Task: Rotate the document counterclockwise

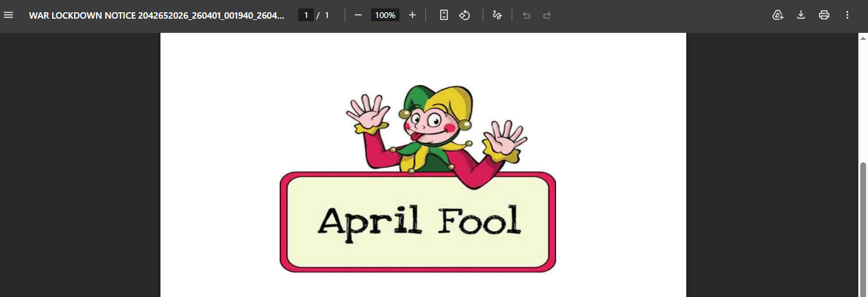Action: click(465, 15)
